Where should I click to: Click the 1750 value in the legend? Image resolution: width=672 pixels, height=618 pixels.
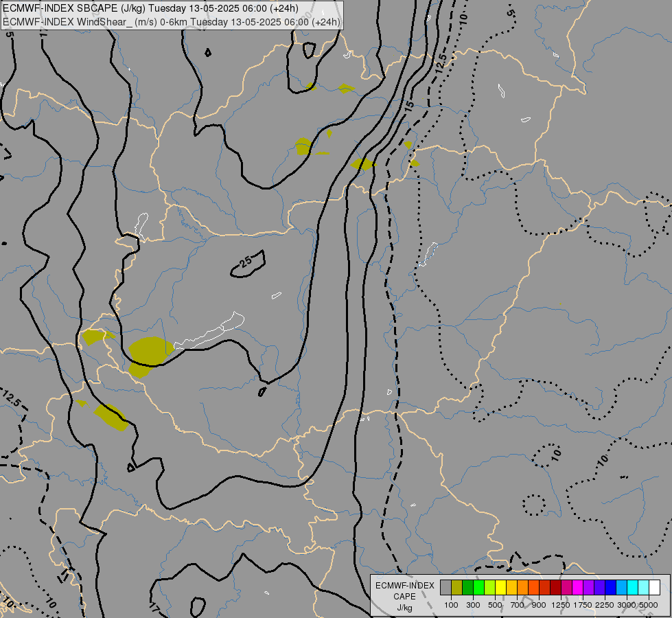coord(583,605)
